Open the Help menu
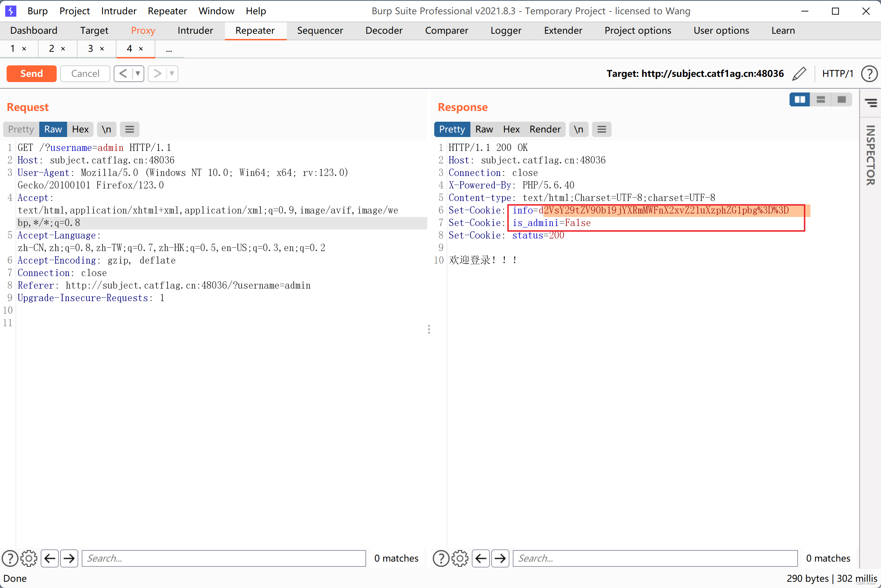The height and width of the screenshot is (588, 881). coord(256,11)
